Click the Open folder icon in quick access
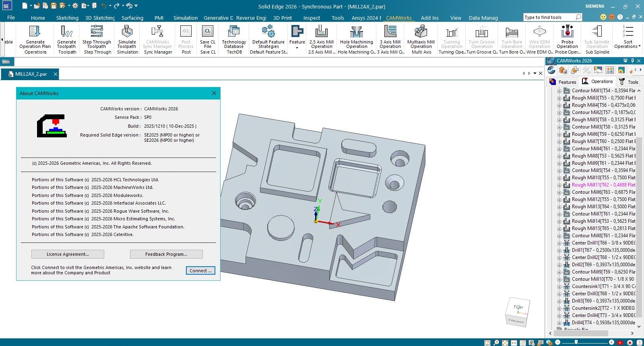This screenshot has height=346, width=644. (37, 6)
